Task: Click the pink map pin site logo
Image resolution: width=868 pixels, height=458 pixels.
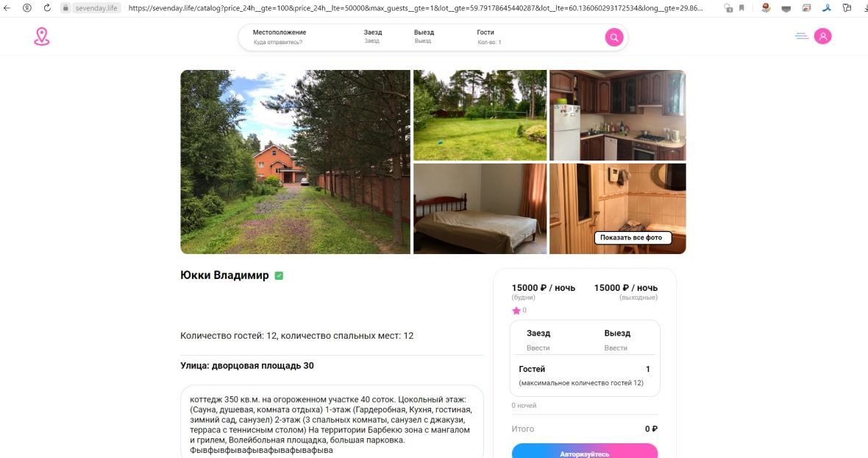Action: [x=41, y=37]
